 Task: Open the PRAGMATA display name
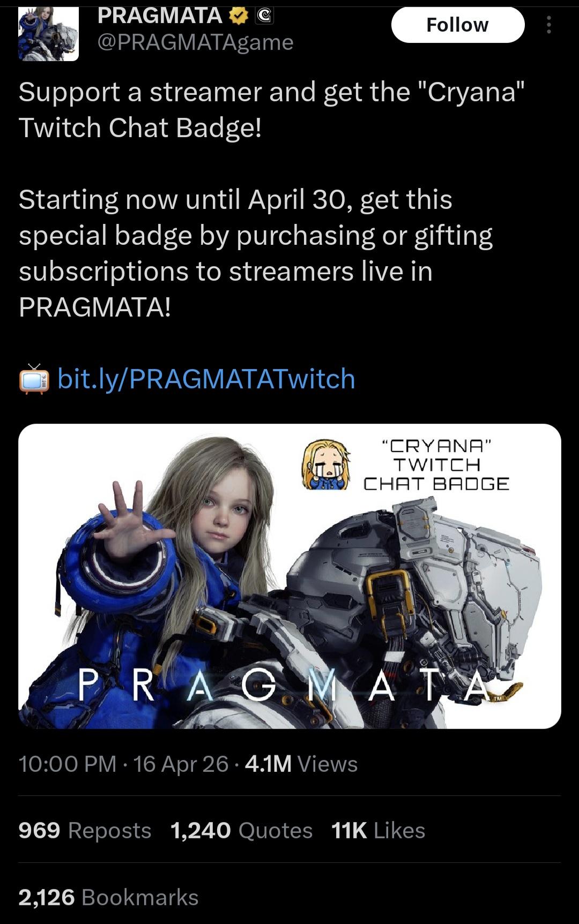[x=160, y=16]
